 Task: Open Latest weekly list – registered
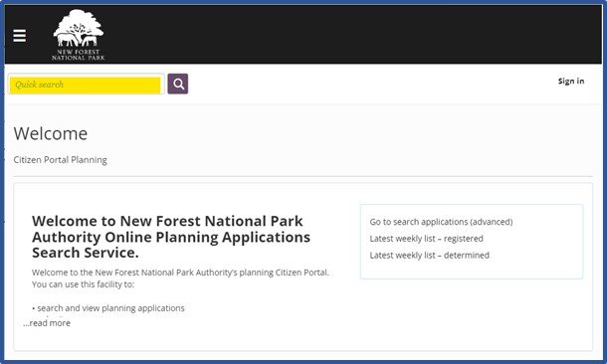point(426,239)
